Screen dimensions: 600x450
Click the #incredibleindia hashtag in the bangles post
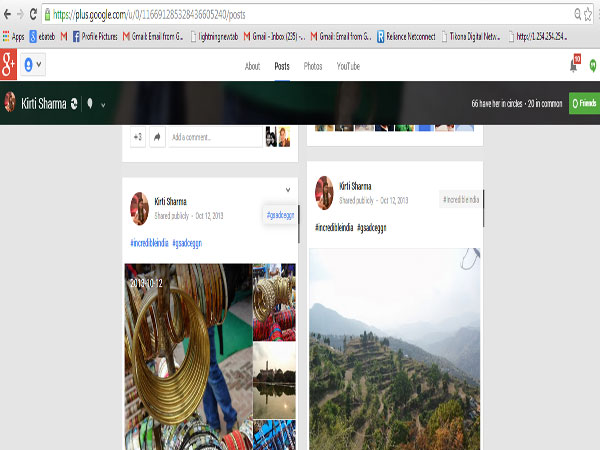click(x=149, y=243)
